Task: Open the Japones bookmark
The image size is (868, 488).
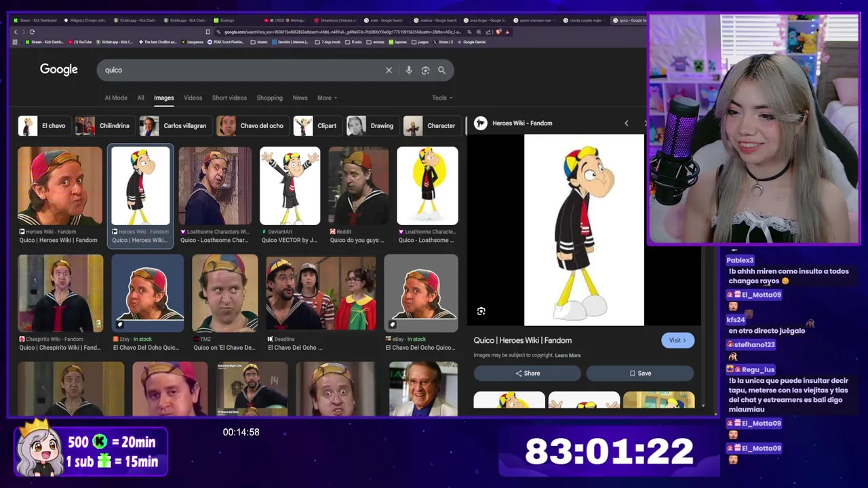Action: point(397,42)
